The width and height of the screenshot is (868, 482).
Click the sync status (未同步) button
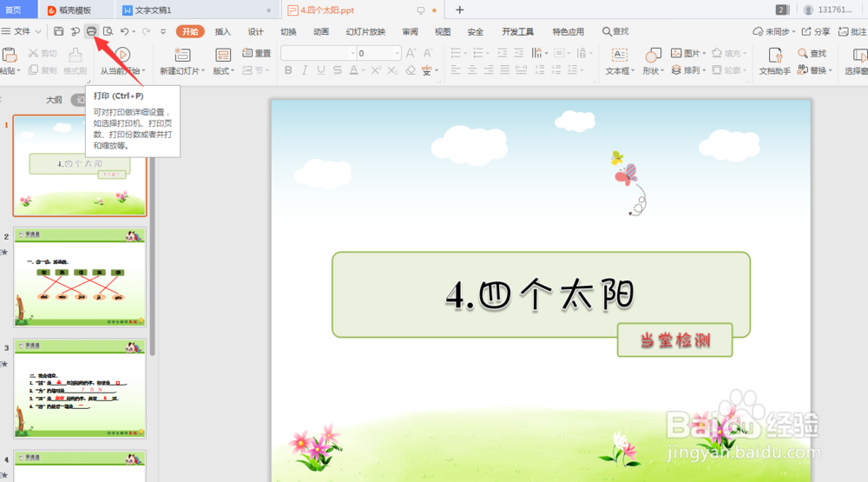[x=774, y=31]
